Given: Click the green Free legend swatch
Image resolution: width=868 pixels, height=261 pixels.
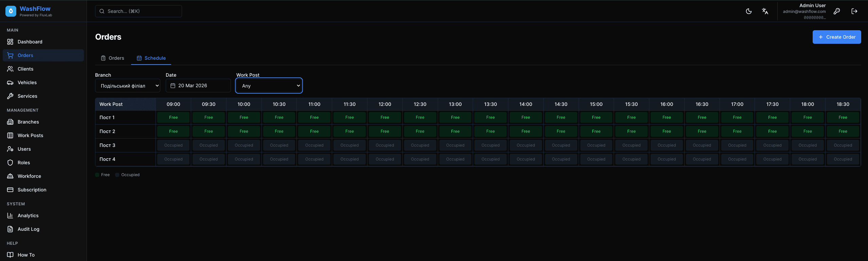Looking at the screenshot, I should pyautogui.click(x=97, y=175).
